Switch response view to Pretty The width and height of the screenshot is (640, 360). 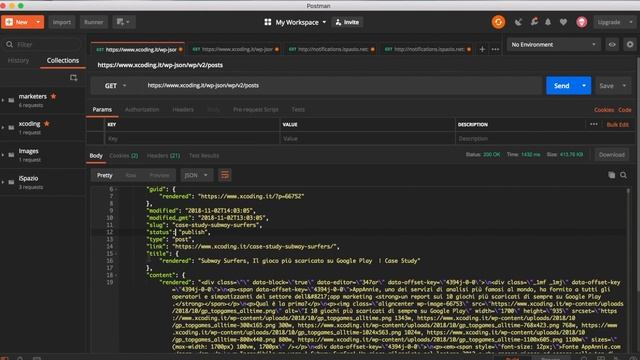tap(104, 175)
